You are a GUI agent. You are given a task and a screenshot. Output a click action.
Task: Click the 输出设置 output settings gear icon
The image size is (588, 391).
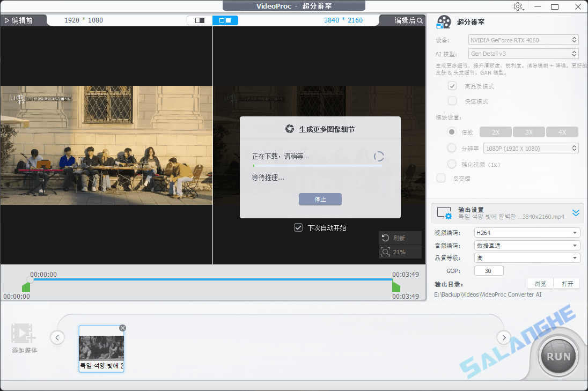(x=444, y=213)
